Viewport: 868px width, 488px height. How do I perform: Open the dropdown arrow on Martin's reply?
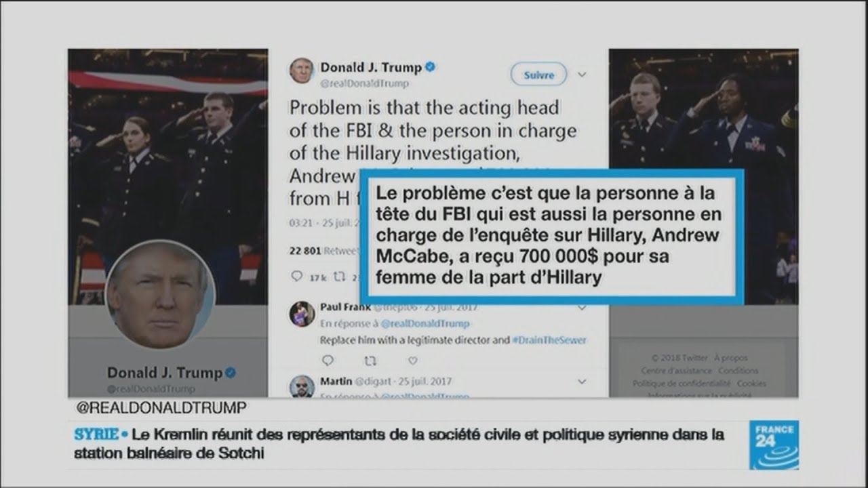tap(582, 381)
